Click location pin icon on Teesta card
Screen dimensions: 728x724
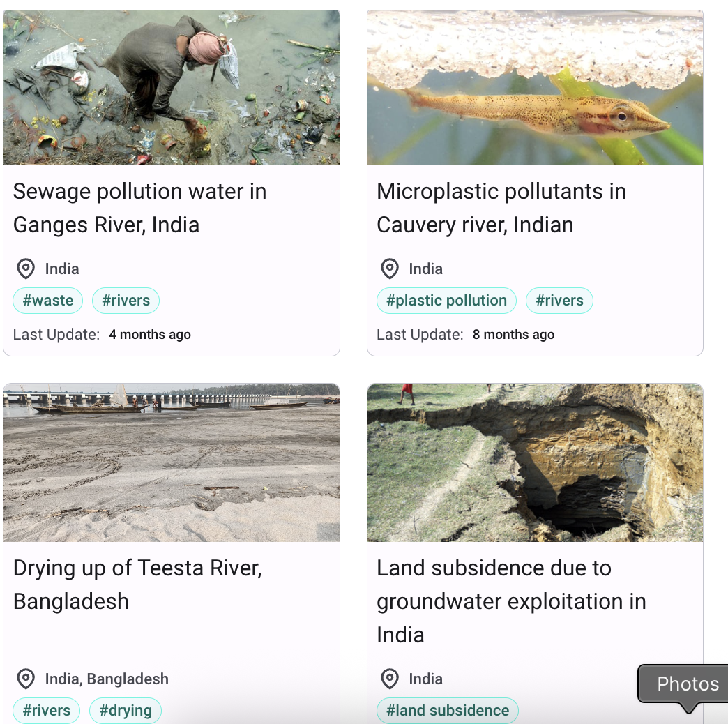tap(26, 679)
